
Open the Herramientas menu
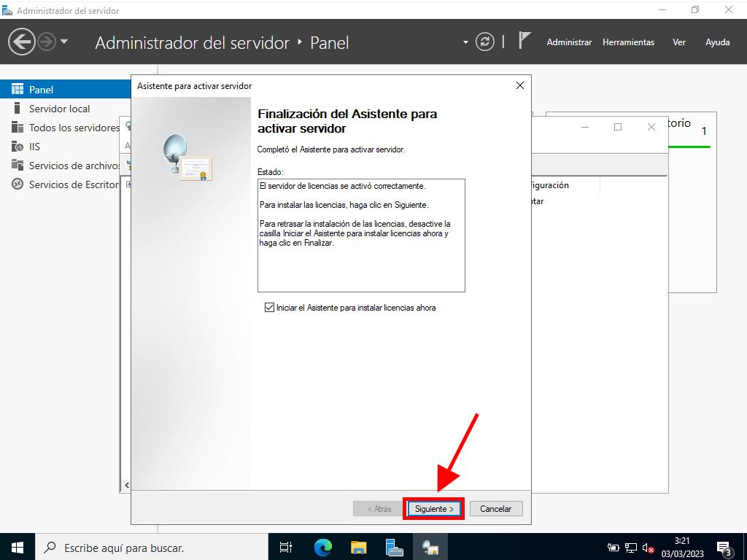pyautogui.click(x=628, y=42)
